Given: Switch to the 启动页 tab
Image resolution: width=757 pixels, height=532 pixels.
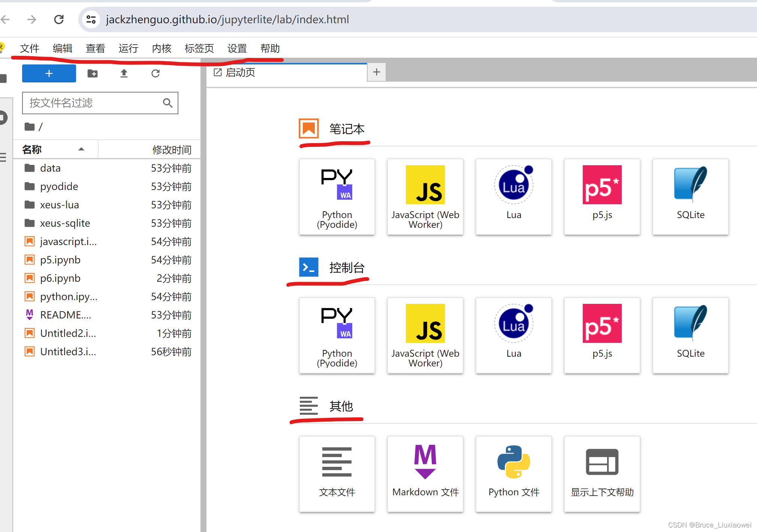Looking at the screenshot, I should point(287,72).
